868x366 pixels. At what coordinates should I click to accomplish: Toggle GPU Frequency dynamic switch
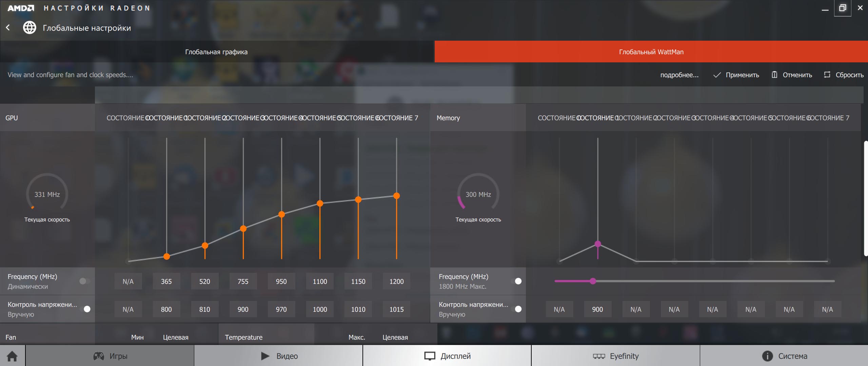pos(84,281)
